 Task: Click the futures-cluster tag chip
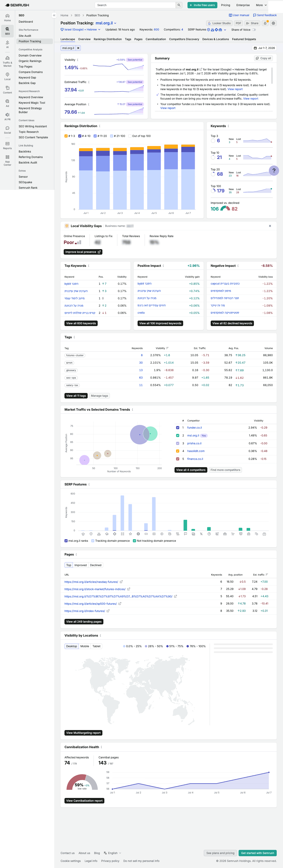pos(75,356)
